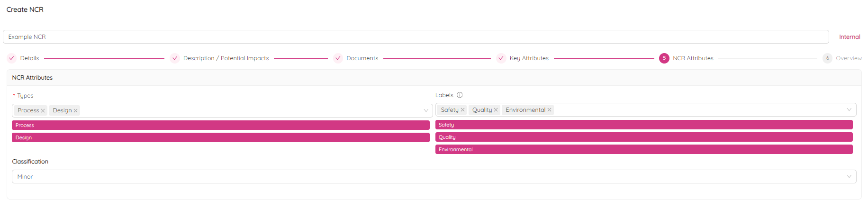The image size is (868, 200).
Task: Click the Details step checkmark icon
Action: tap(12, 58)
